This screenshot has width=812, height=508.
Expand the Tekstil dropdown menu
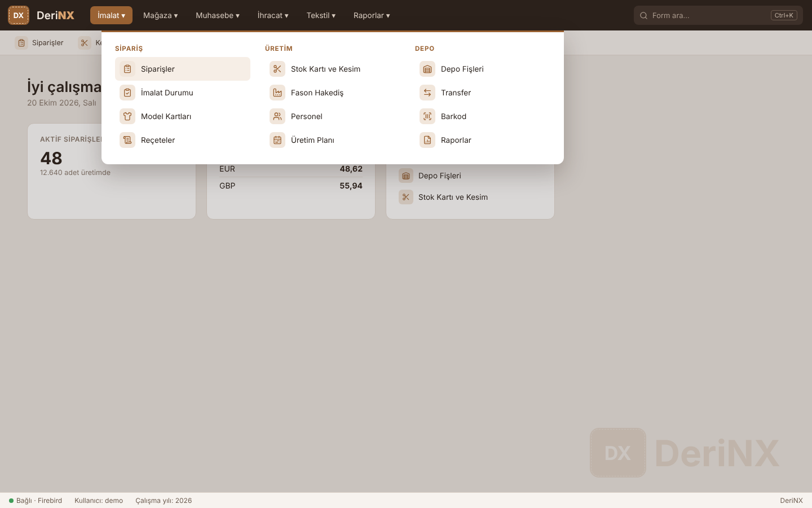pos(321,15)
